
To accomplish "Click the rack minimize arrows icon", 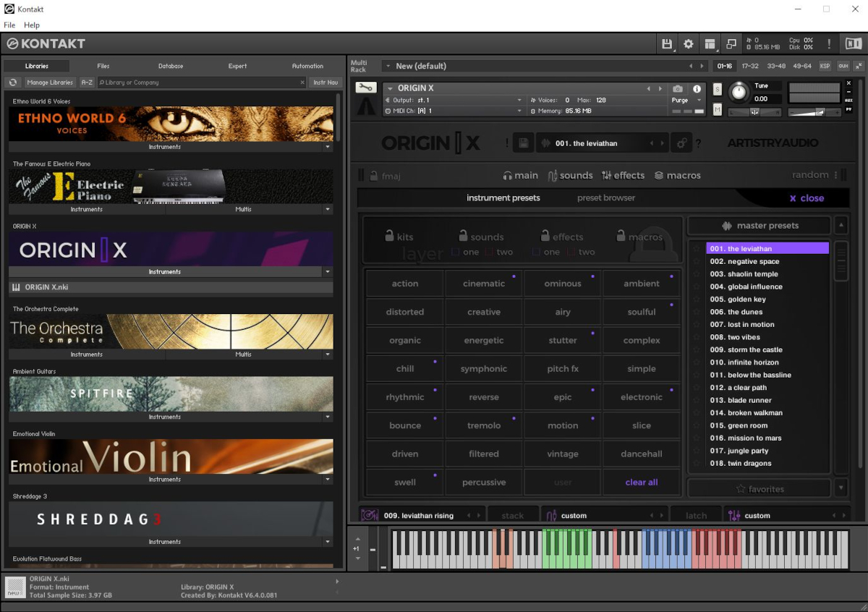I will point(859,66).
